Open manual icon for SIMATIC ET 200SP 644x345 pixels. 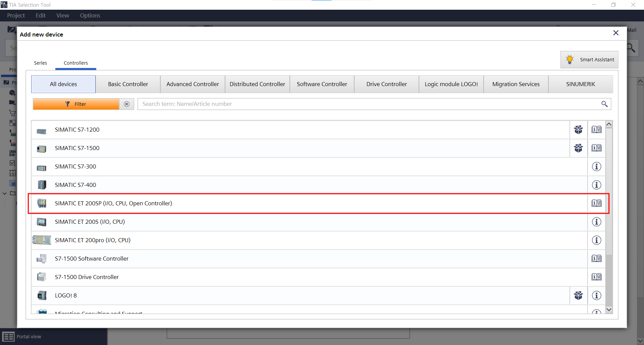pos(596,203)
